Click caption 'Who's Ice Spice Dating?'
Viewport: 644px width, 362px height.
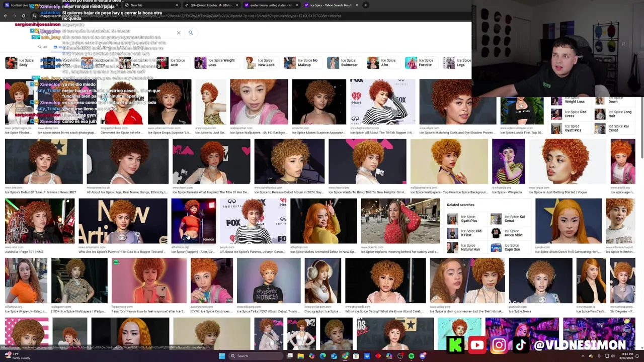(385, 311)
